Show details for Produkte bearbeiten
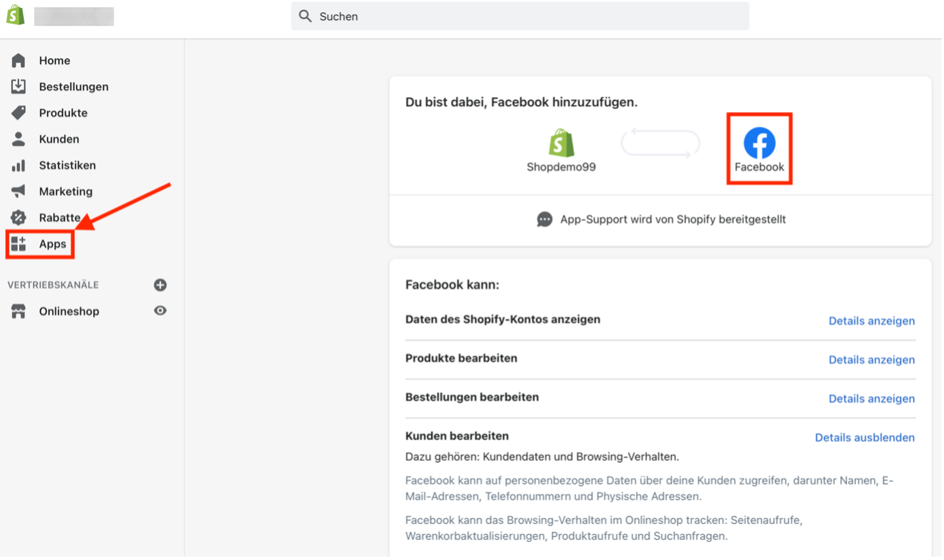 pyautogui.click(x=871, y=360)
